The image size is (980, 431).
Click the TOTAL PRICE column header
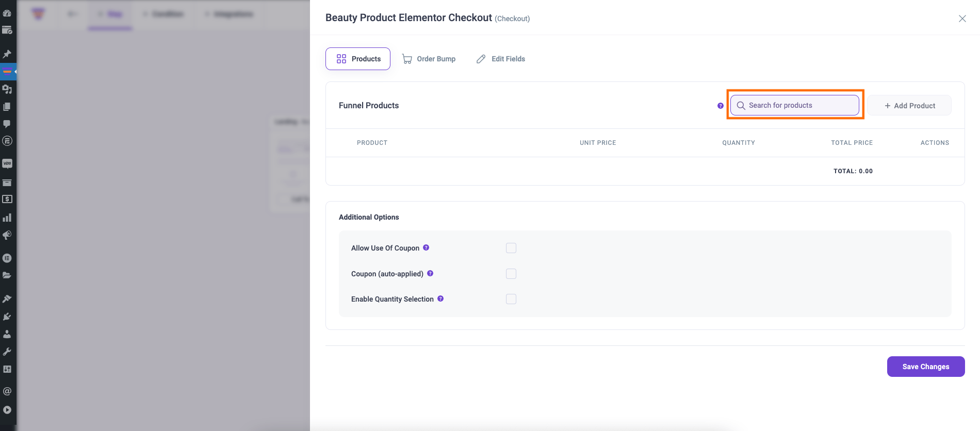(x=852, y=143)
